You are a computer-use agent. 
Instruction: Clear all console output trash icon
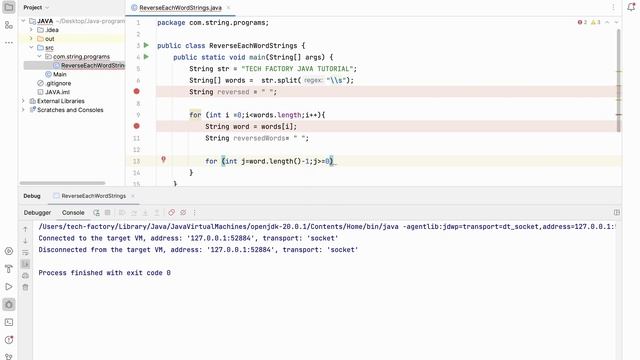pos(25,287)
